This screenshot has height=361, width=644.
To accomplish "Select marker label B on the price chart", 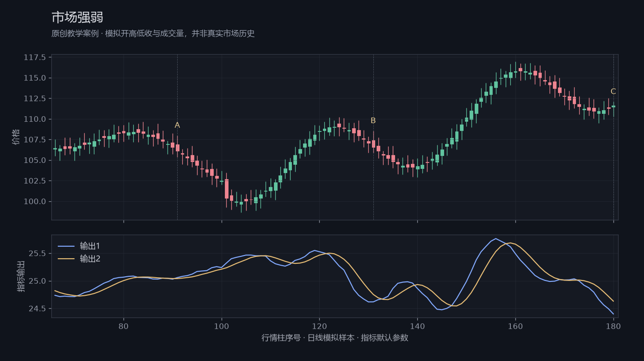I will (373, 121).
